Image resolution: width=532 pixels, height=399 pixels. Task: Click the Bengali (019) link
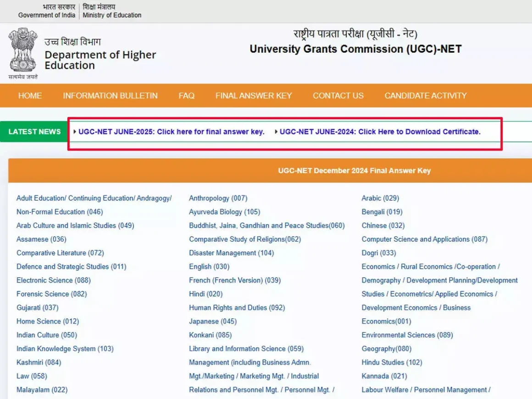coord(382,212)
